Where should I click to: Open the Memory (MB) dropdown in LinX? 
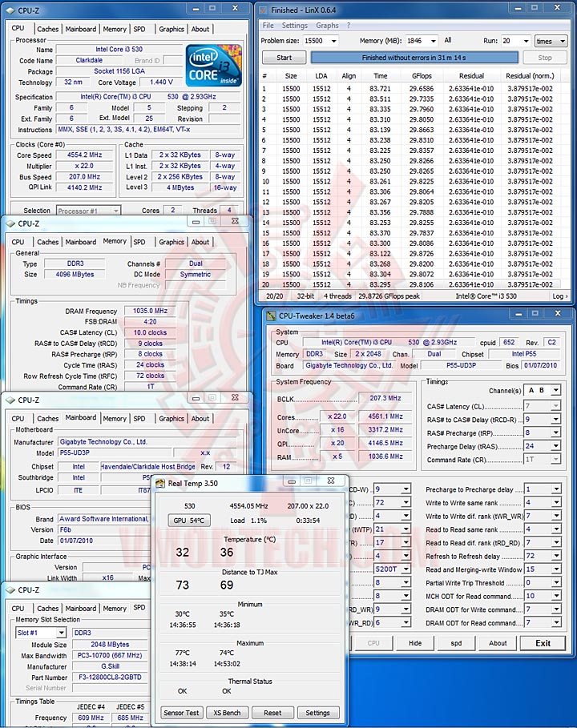433,41
